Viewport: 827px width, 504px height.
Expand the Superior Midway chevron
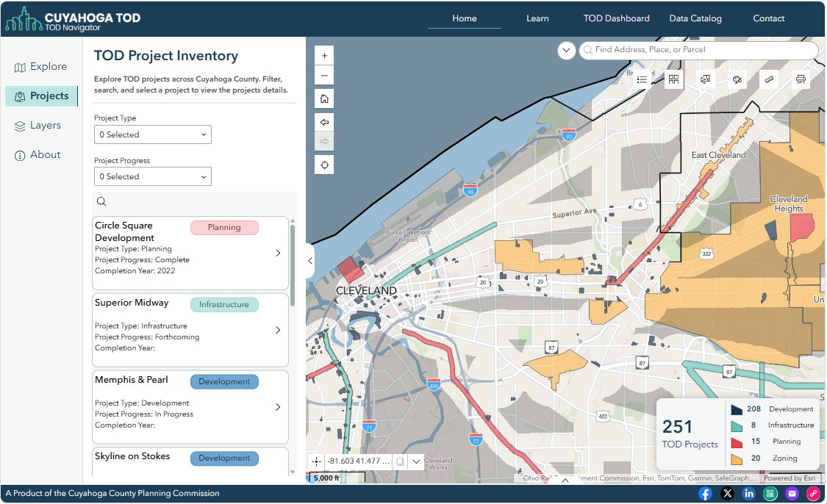[x=278, y=330]
